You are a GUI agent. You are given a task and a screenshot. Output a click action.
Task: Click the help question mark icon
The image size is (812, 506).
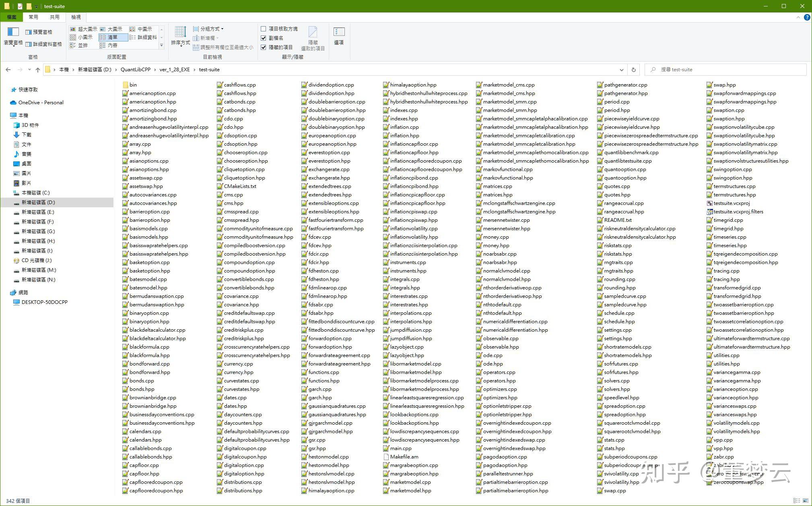(x=807, y=17)
